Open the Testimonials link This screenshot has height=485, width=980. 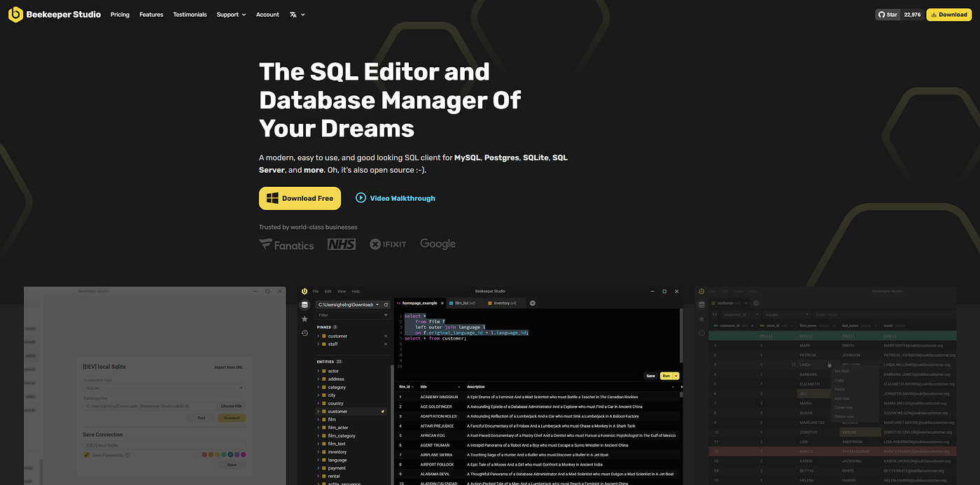pyautogui.click(x=190, y=15)
